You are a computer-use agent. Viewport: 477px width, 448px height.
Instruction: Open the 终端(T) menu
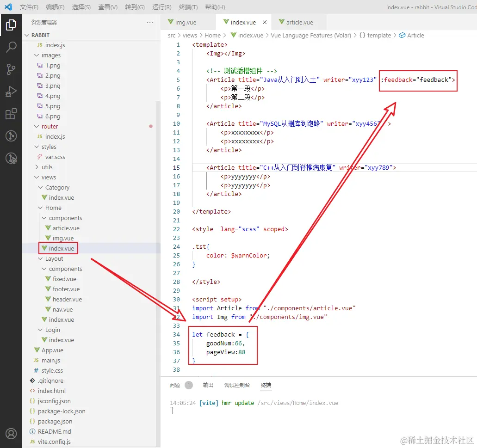click(188, 7)
